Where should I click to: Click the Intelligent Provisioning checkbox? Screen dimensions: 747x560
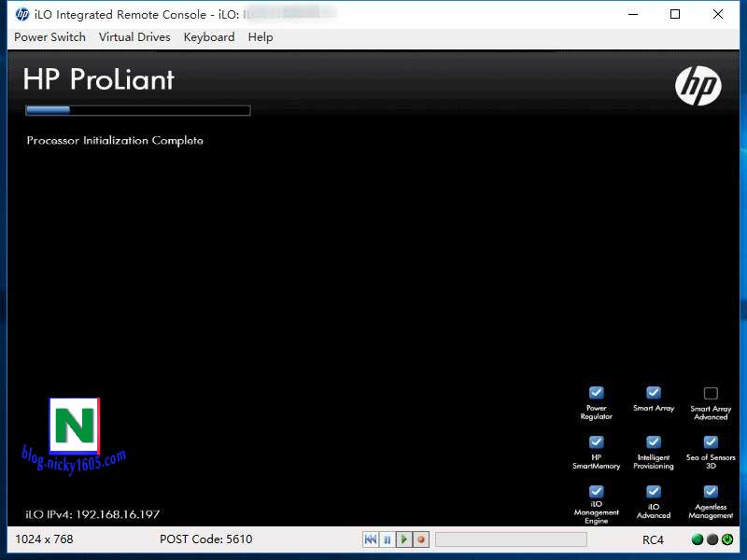coord(654,441)
